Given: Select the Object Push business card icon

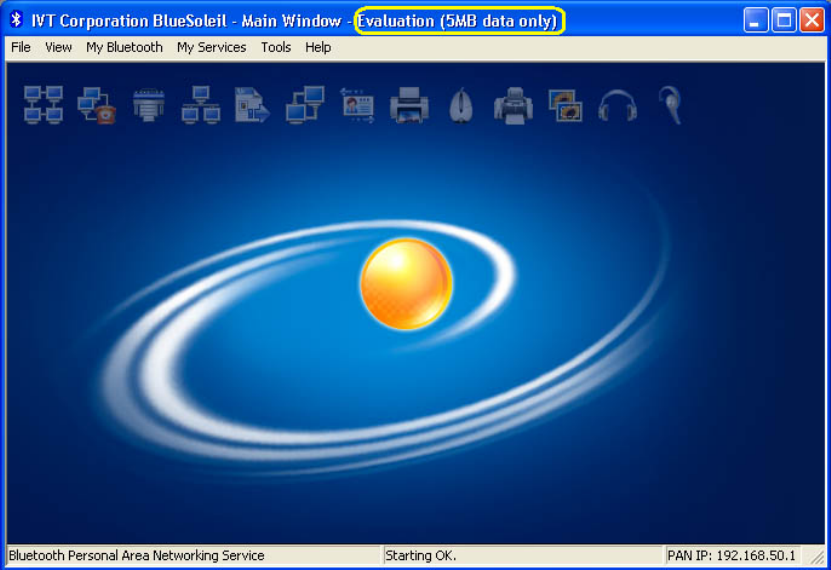Looking at the screenshot, I should tap(358, 105).
